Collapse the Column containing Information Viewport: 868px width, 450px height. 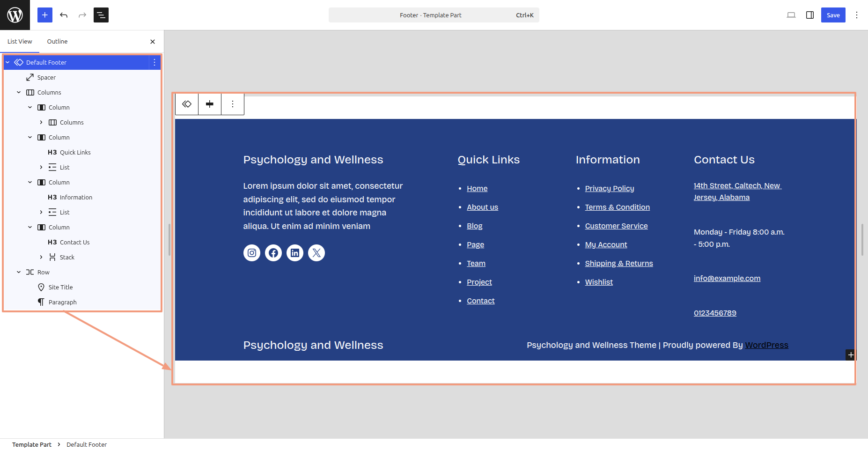tap(30, 182)
